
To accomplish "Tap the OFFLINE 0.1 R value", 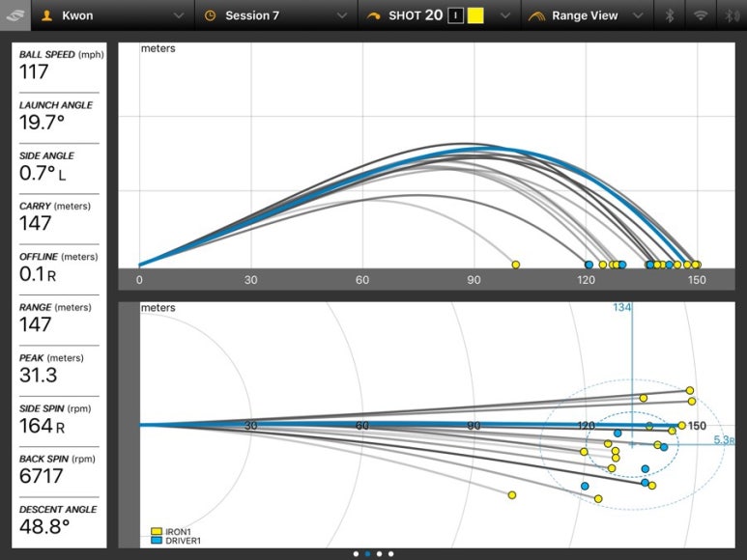I will (x=38, y=274).
